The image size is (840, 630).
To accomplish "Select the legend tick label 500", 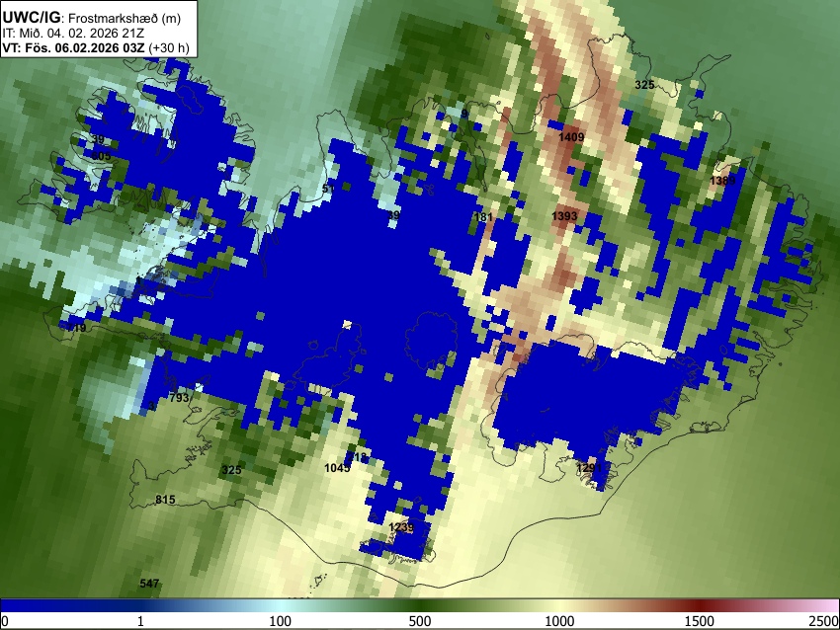I will tap(419, 621).
